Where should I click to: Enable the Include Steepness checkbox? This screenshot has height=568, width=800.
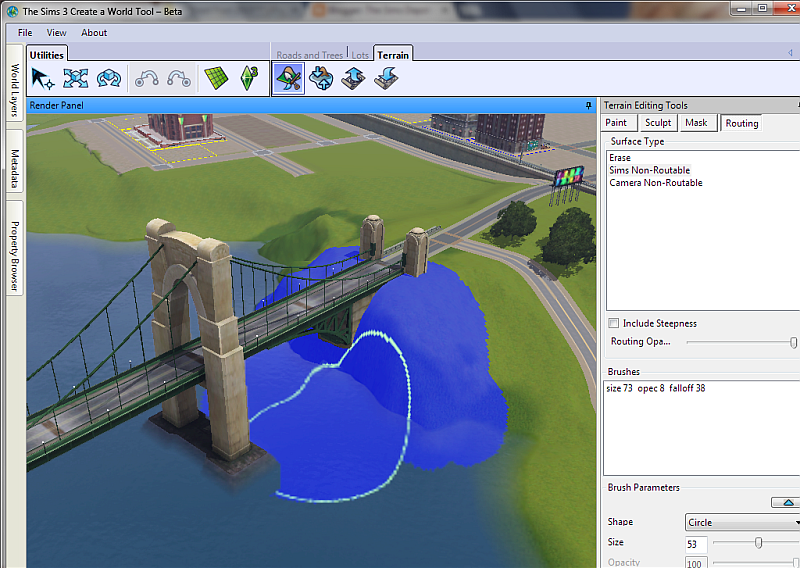coord(614,323)
